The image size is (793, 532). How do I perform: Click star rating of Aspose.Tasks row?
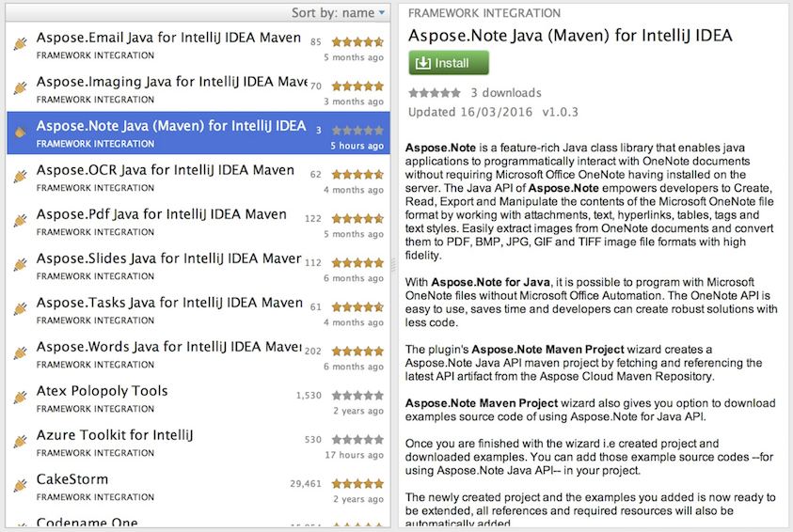coord(357,306)
